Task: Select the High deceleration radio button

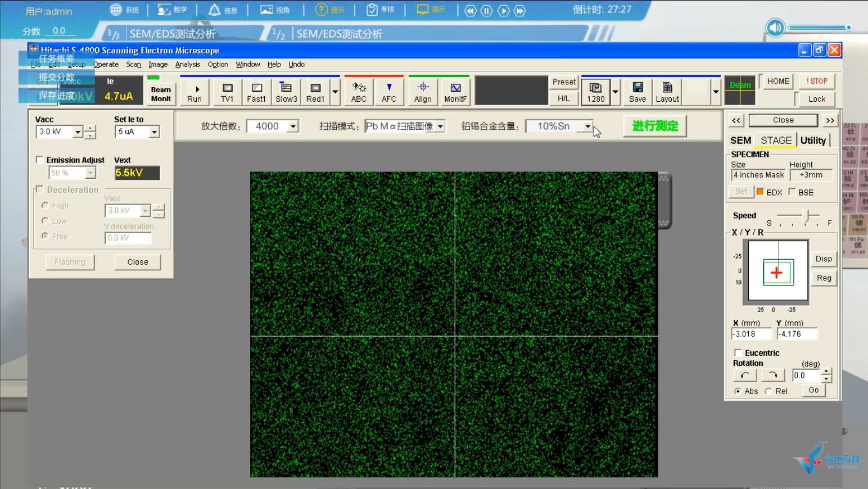Action: pyautogui.click(x=45, y=206)
